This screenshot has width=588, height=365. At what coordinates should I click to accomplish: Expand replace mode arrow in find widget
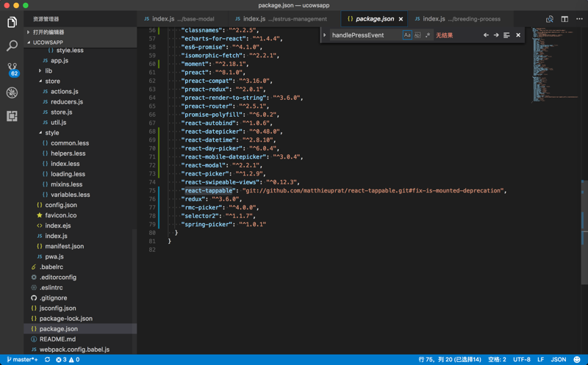[325, 35]
